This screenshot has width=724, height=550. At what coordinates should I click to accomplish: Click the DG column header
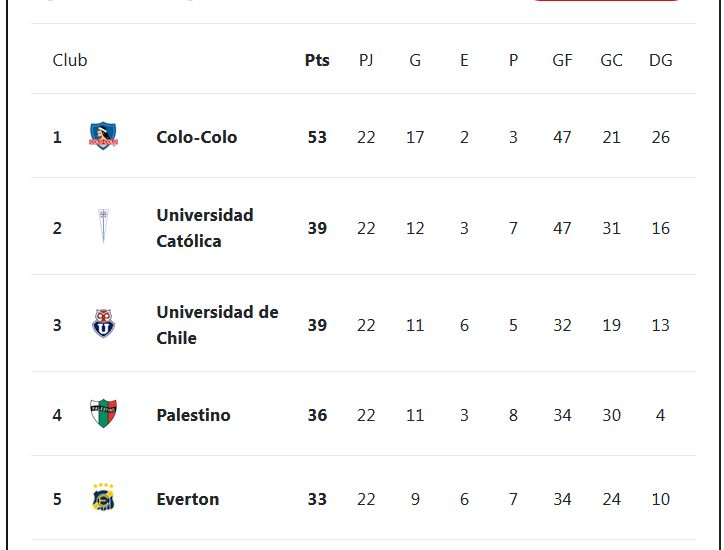(661, 60)
